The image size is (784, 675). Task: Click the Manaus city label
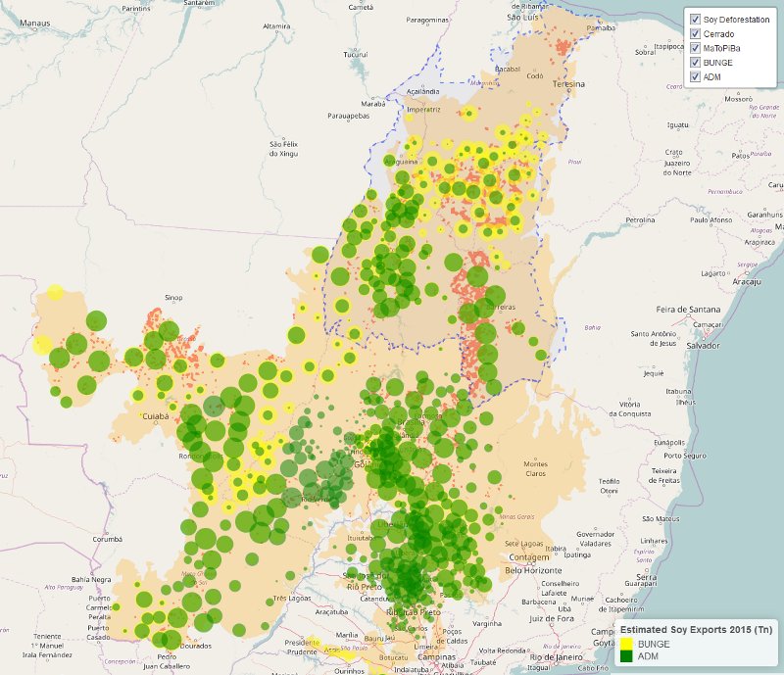35,23
